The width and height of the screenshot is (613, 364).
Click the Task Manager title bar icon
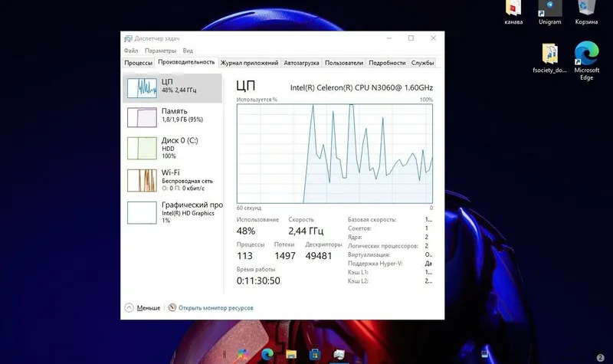tap(128, 38)
